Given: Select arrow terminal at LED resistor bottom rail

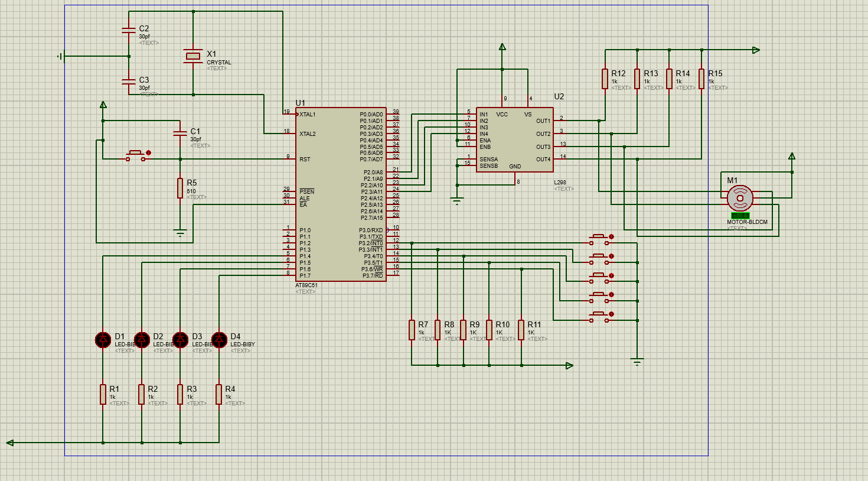Looking at the screenshot, I should click(x=10, y=443).
